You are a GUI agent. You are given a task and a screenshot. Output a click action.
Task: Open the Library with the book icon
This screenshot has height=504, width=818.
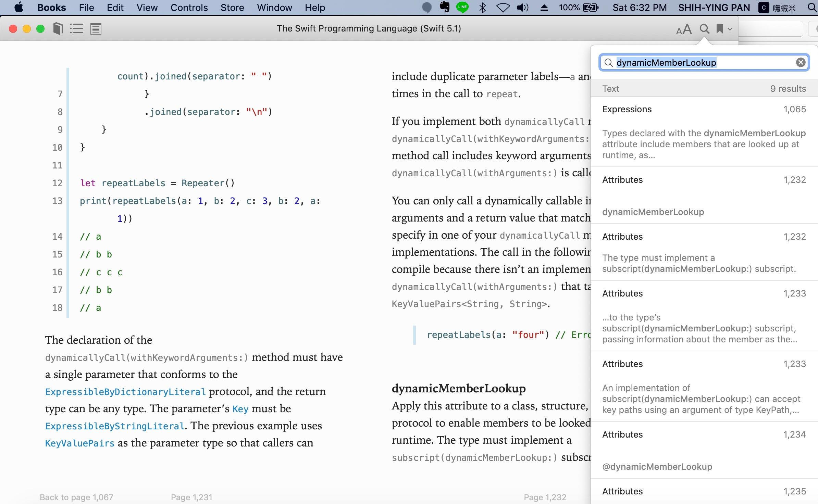tap(57, 29)
